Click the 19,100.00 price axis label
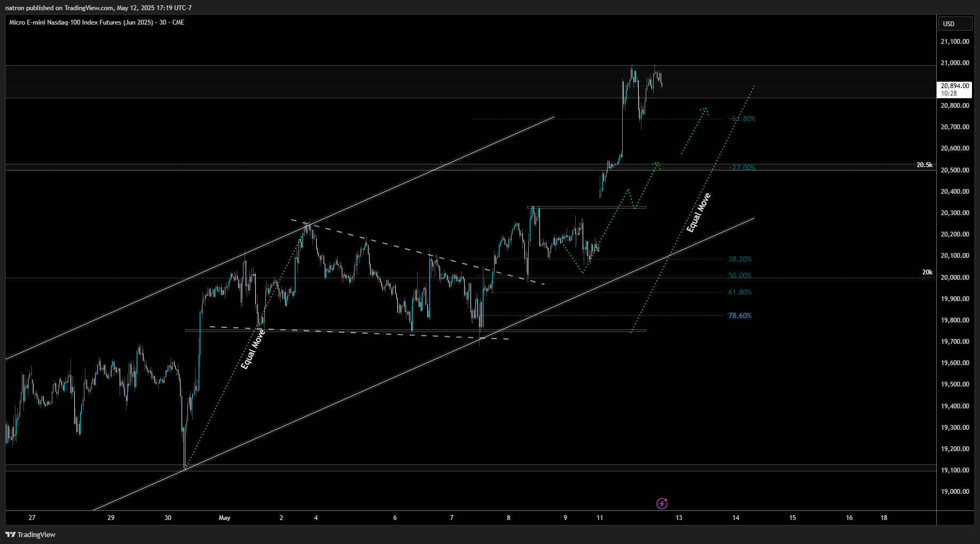 coord(955,470)
